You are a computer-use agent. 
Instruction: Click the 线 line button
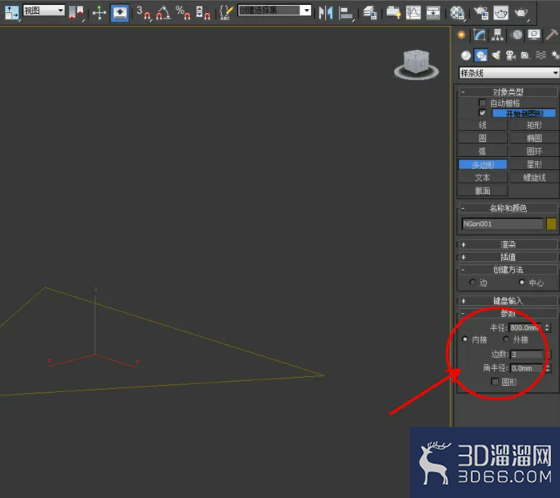coord(482,125)
